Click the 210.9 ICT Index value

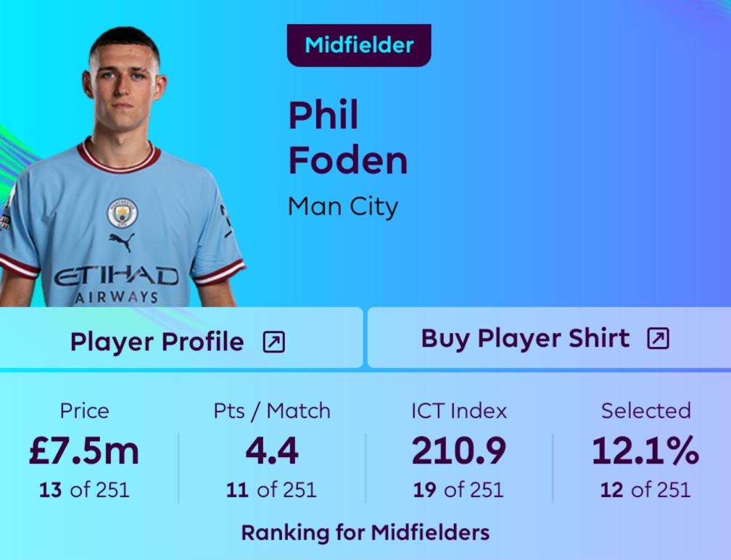point(459,451)
